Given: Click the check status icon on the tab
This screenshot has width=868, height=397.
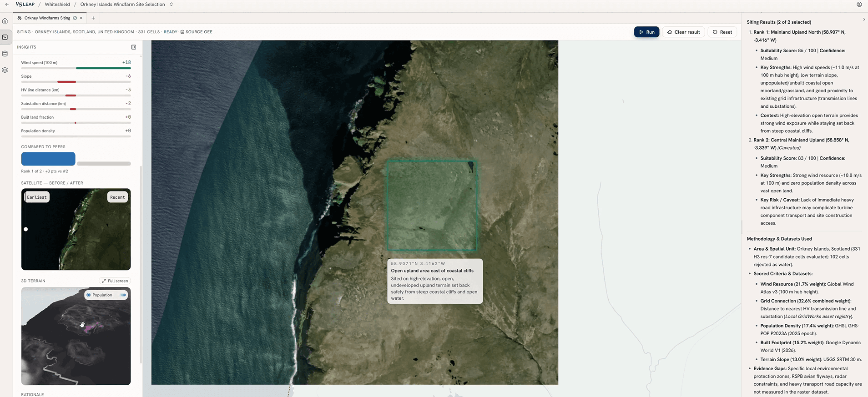Looking at the screenshot, I should click(x=75, y=18).
